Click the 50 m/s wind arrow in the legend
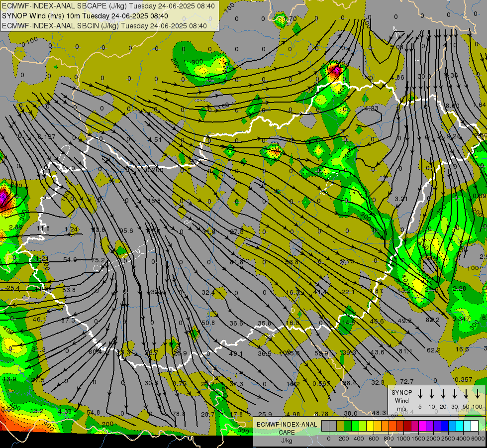The height and width of the screenshot is (448, 487). click(x=466, y=393)
